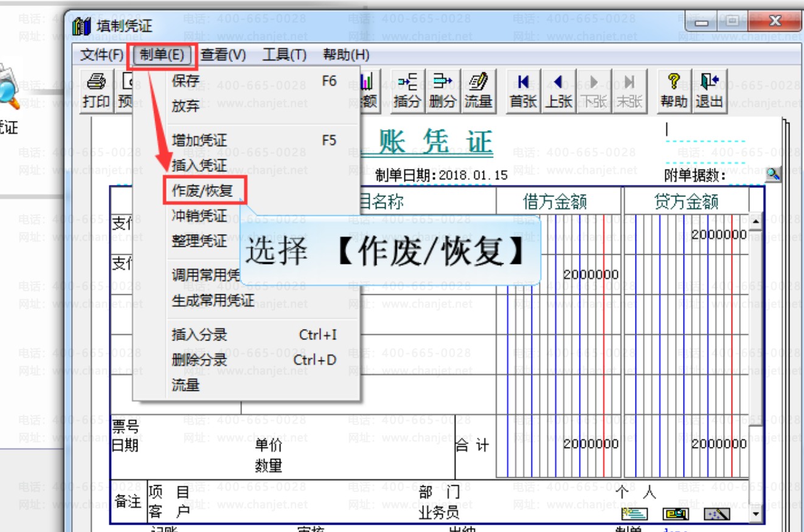Choose 放弃 in the 制单 menu
Viewport: 804px width, 532px height.
click(x=247, y=106)
